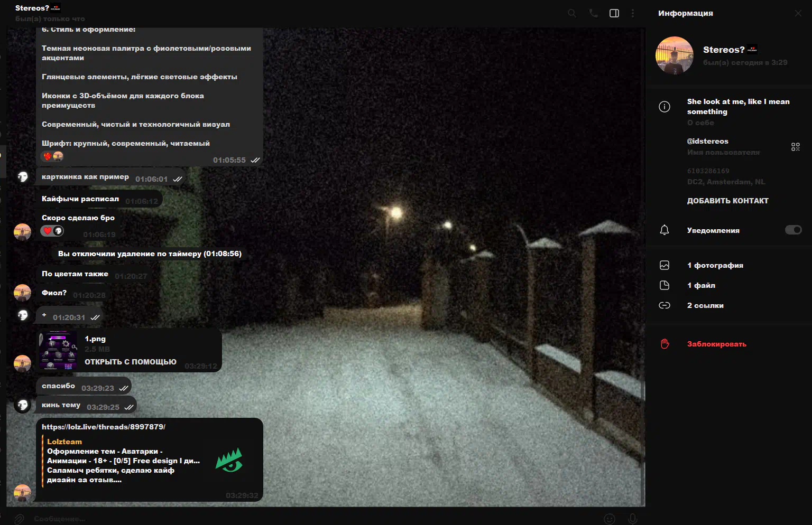This screenshot has height=525, width=812.
Task: Click sender avatar next to карткинка как пример
Action: pos(22,176)
